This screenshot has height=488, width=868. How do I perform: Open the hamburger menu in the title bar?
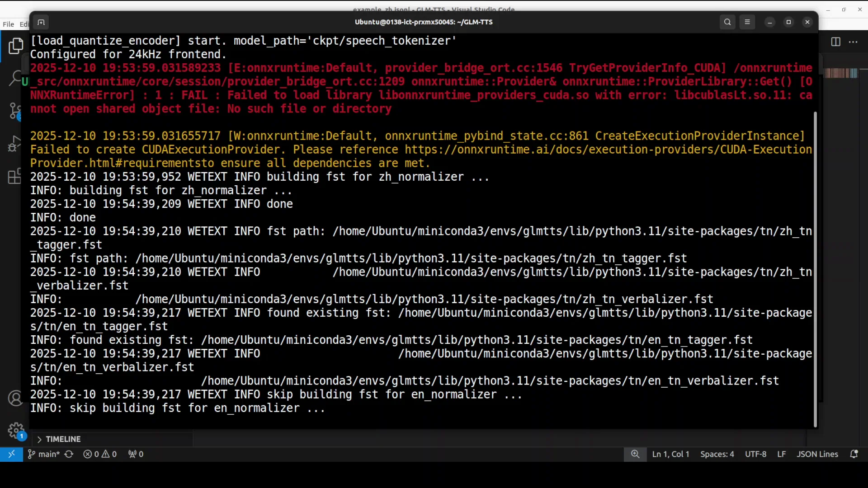[x=747, y=22]
